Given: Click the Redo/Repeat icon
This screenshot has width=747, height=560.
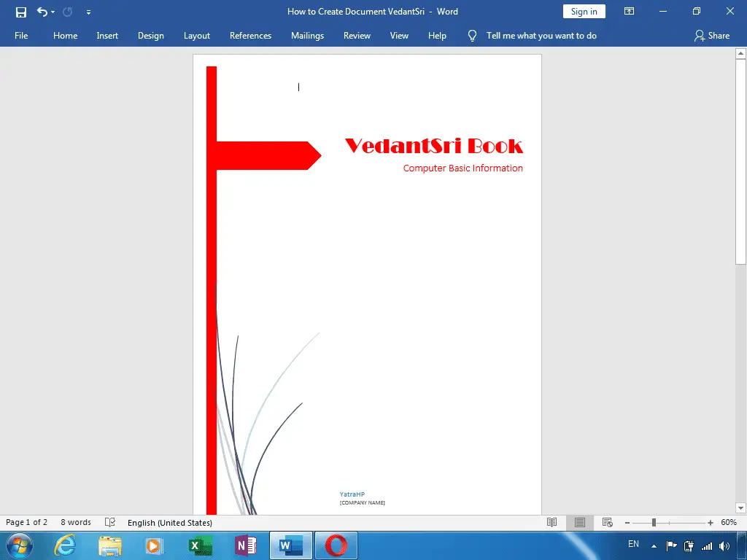Looking at the screenshot, I should [68, 12].
